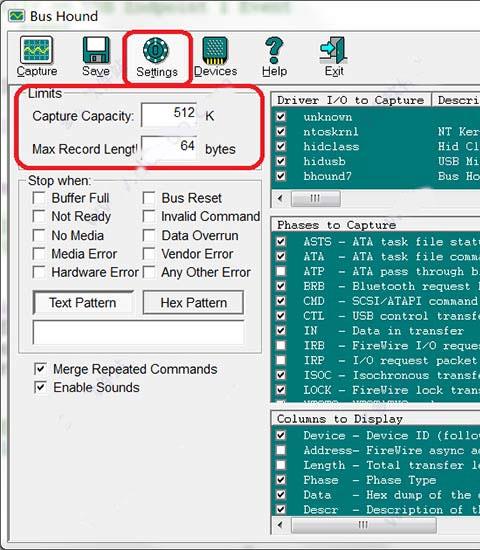Enable the Vendor Error checkbox
The height and width of the screenshot is (550, 480).
(x=149, y=254)
